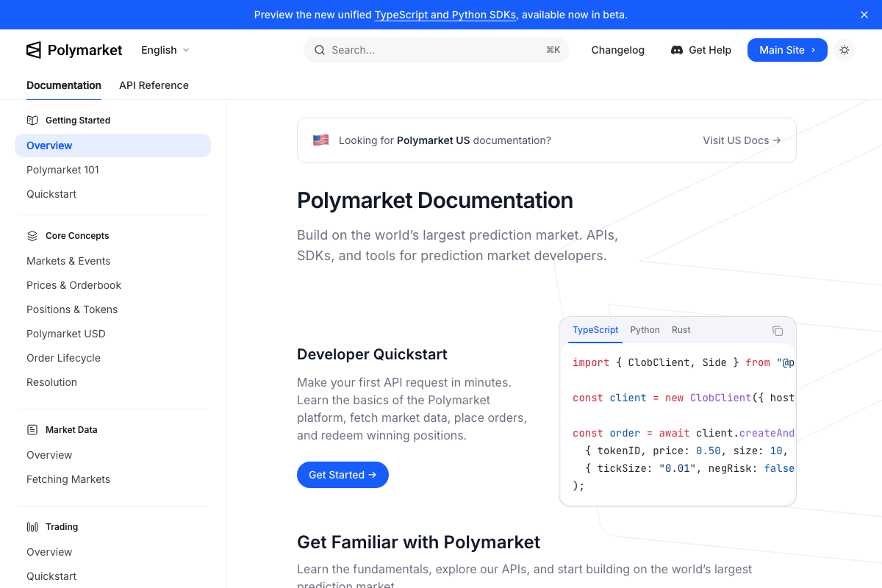Select Overview under Getting Started
The height and width of the screenshot is (588, 882).
[x=112, y=146]
